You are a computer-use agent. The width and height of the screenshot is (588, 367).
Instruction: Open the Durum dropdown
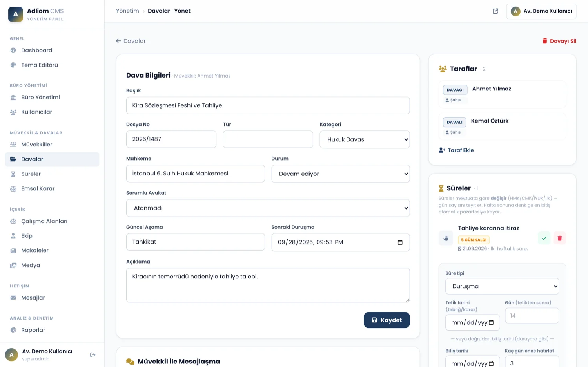pos(340,174)
